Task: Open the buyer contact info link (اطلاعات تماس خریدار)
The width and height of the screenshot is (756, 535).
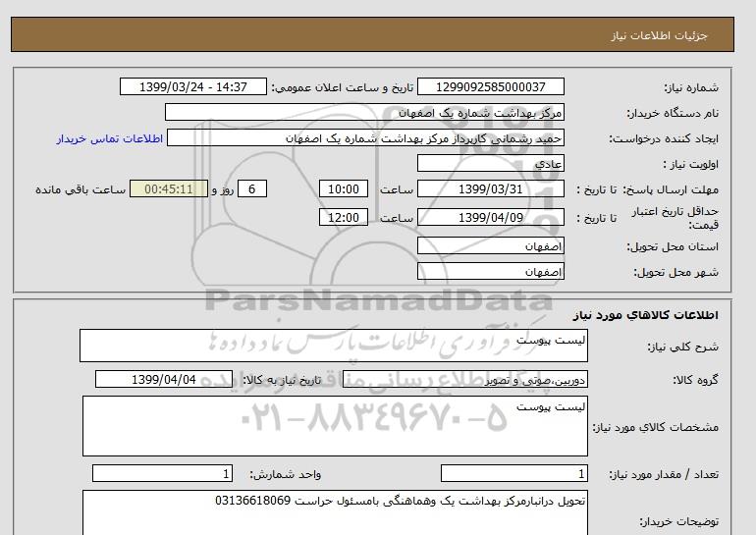Action: (109, 138)
